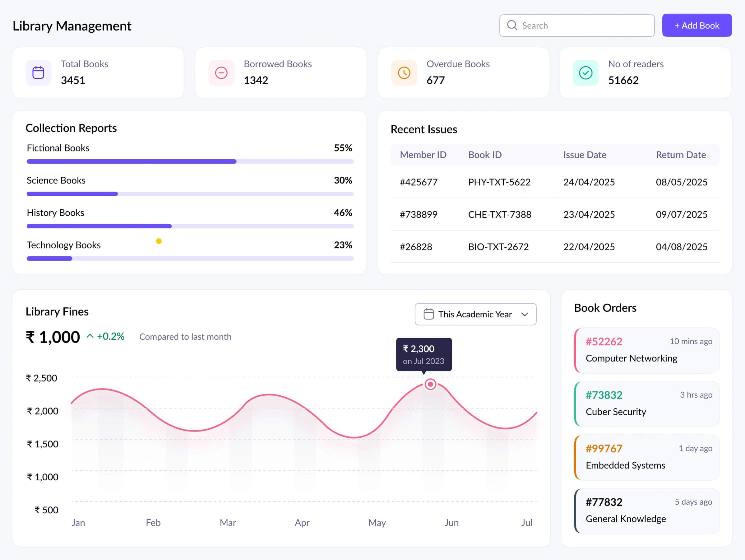
Task: Click calendar icon in This Academic Year selector
Action: pyautogui.click(x=428, y=314)
